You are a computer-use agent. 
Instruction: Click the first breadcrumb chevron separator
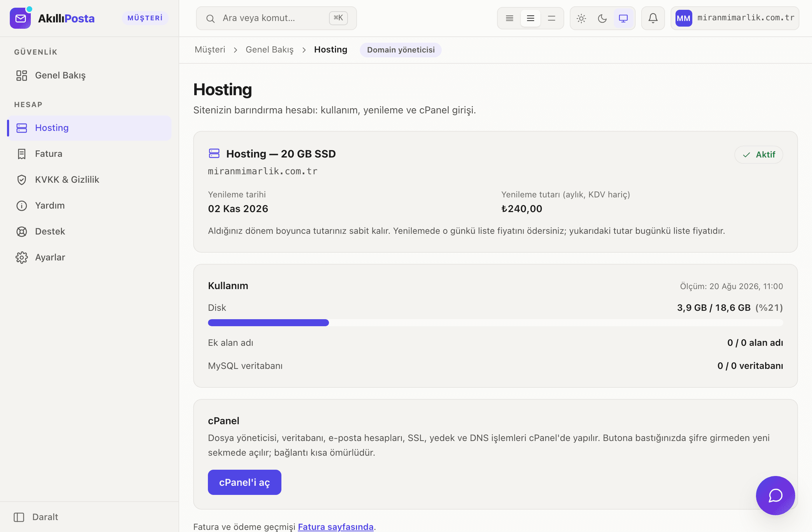click(x=236, y=50)
